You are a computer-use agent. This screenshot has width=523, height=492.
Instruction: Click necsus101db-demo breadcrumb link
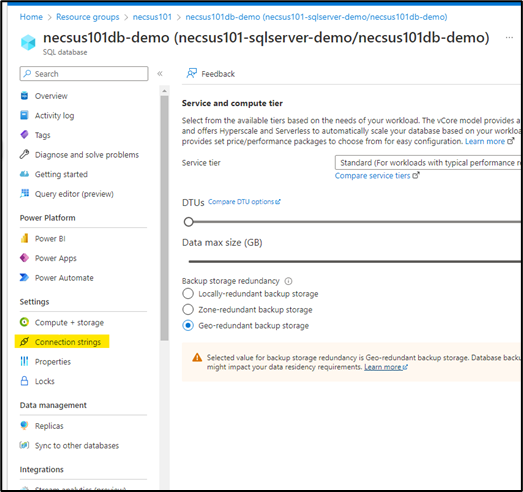pyautogui.click(x=316, y=17)
